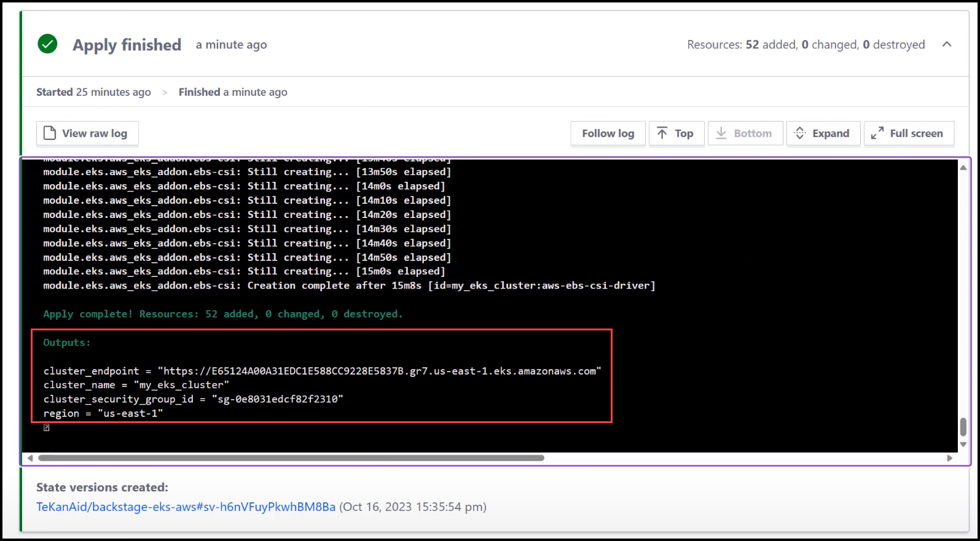Click the green 'Apply complete!' log line
Viewport: 980px width, 541px height.
coord(223,314)
